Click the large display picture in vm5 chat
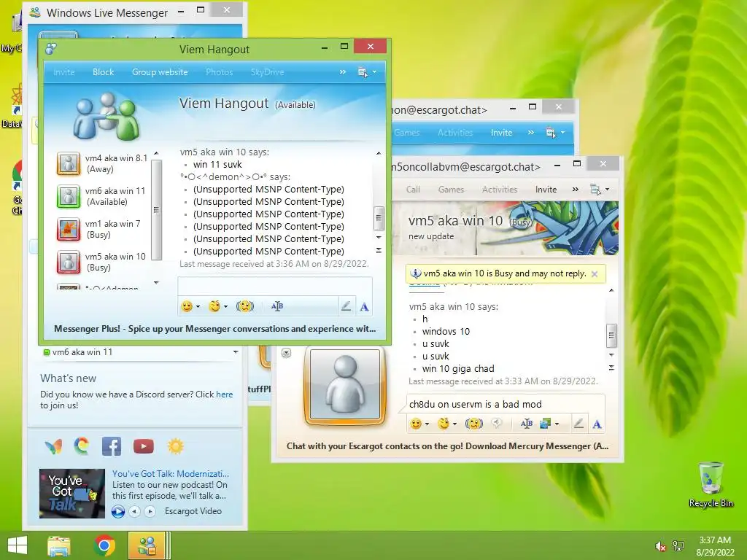The image size is (747, 560). (345, 385)
